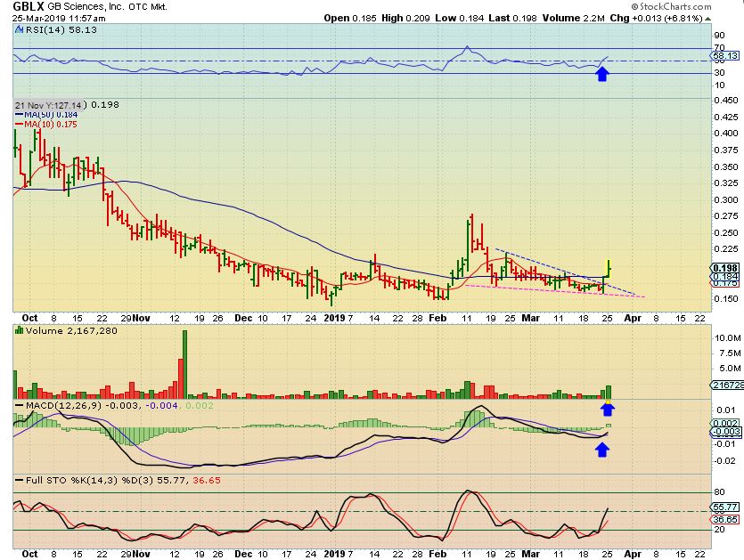Click the 10.0M volume axis label
The width and height of the screenshot is (744, 560).
click(727, 338)
